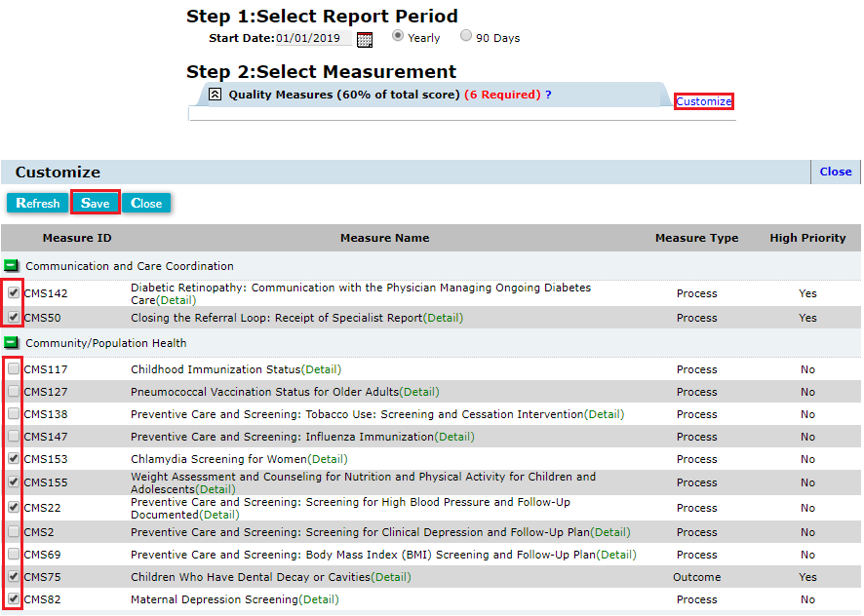Open Detail link for Chlamydia Screening
The width and height of the screenshot is (864, 616).
point(328,459)
